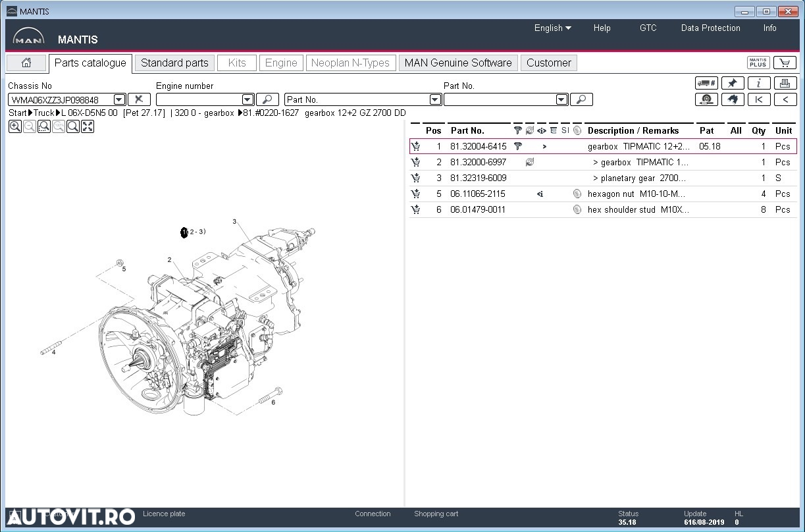
Task: Click the wheel and axle icon
Action: (706, 99)
